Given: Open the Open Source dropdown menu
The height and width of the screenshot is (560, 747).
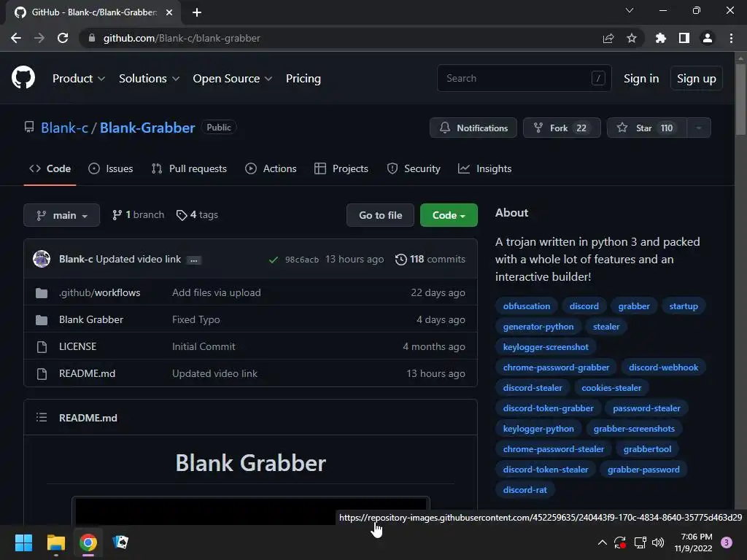Looking at the screenshot, I should 233,79.
